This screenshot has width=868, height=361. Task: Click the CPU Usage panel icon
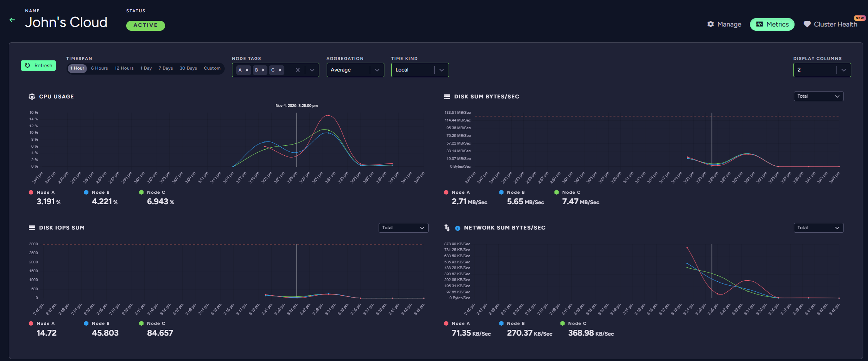(32, 96)
